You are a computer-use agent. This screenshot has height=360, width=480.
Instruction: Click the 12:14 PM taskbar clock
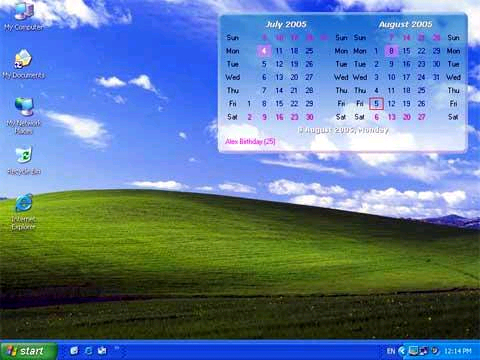coord(458,351)
